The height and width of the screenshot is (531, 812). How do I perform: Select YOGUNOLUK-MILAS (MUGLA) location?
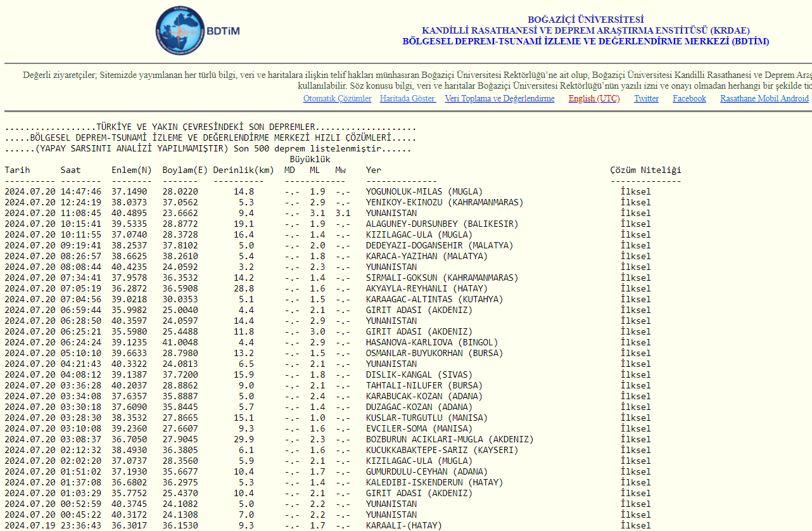coord(424,191)
